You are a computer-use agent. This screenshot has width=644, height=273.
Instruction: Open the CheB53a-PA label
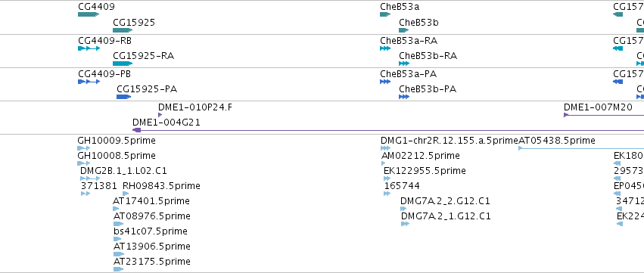coord(408,74)
